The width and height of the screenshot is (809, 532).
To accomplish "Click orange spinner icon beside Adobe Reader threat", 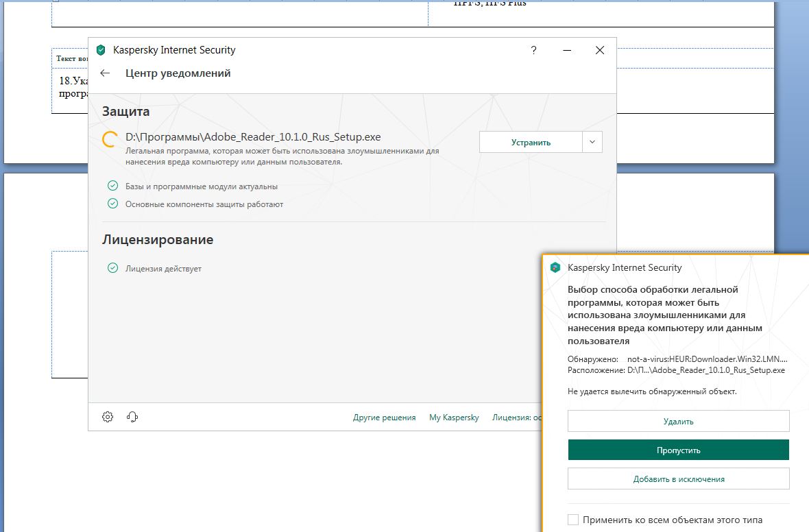I will 110,140.
